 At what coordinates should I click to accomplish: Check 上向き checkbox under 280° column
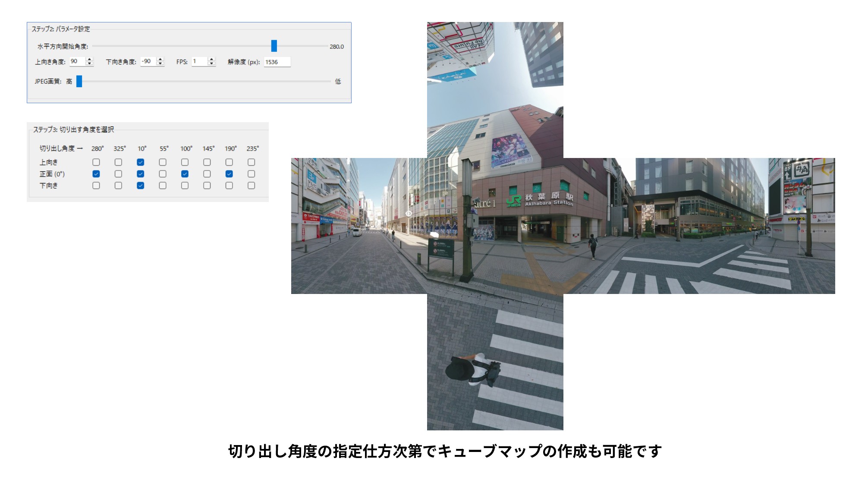(x=96, y=162)
